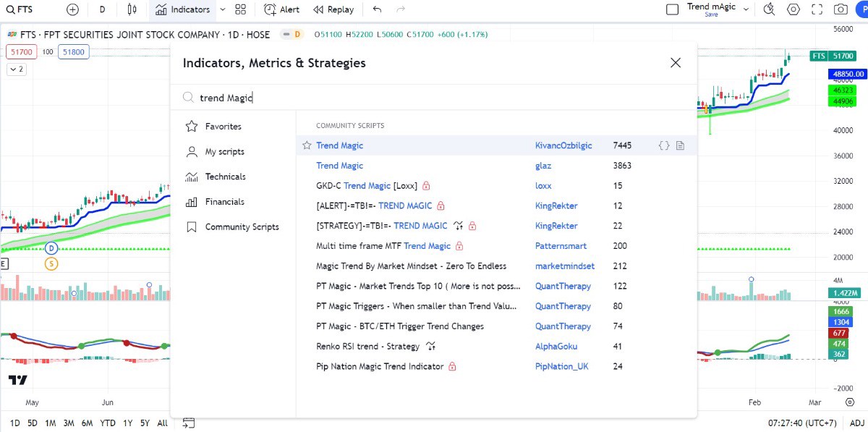Open the glaz author profile link

(542, 166)
